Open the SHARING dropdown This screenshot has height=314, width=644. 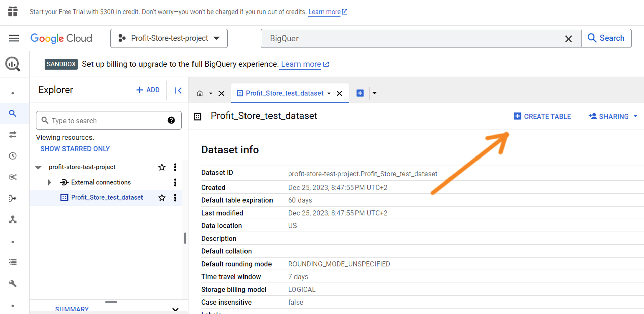(613, 116)
